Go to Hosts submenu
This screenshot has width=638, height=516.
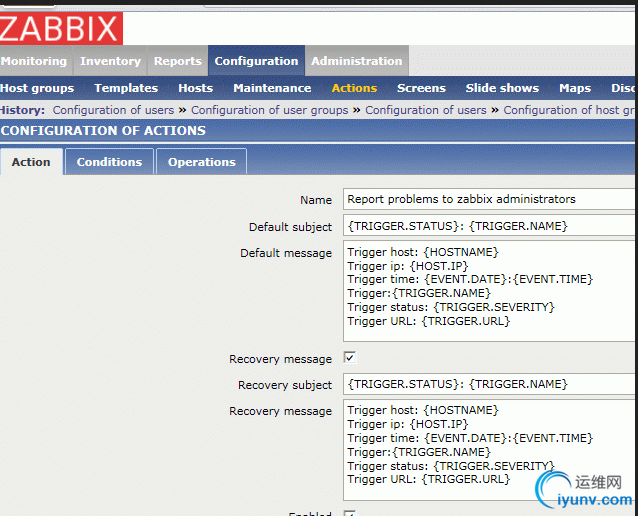click(196, 88)
